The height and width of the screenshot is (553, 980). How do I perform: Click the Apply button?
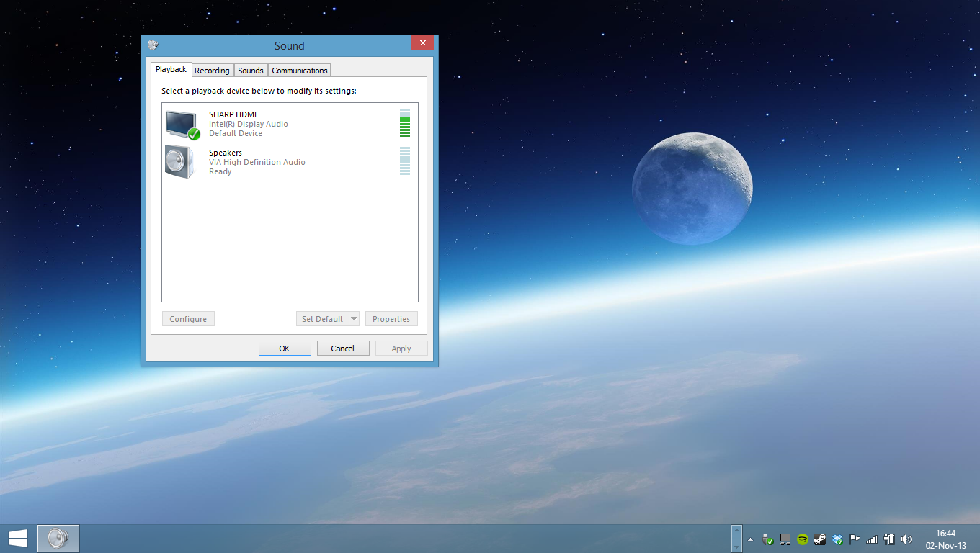(401, 349)
